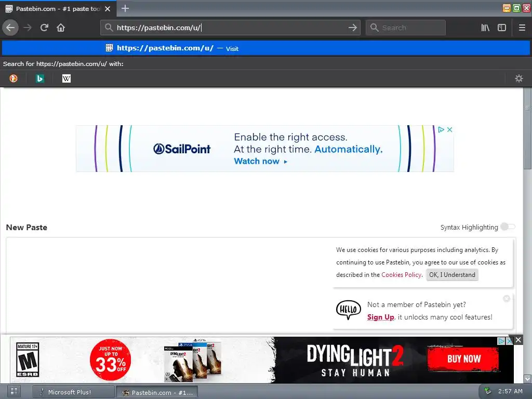Image resolution: width=532 pixels, height=399 pixels.
Task: Open the taskbar Start menu button
Action: click(x=14, y=391)
